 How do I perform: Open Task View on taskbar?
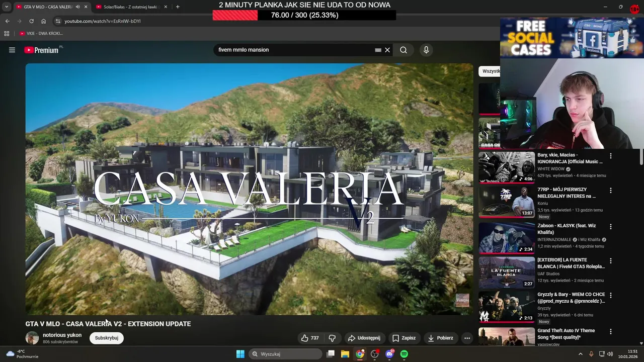click(331, 354)
